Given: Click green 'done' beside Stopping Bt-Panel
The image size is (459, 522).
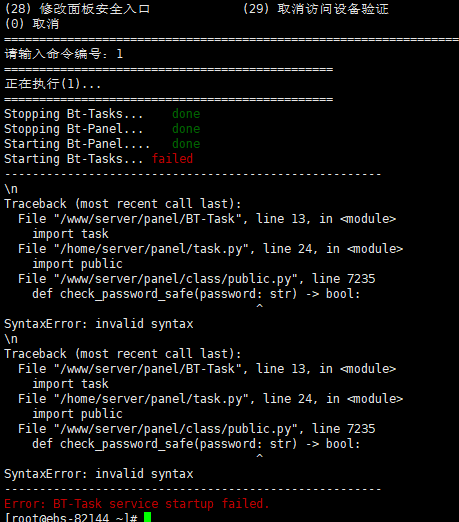Looking at the screenshot, I should pyautogui.click(x=186, y=129).
